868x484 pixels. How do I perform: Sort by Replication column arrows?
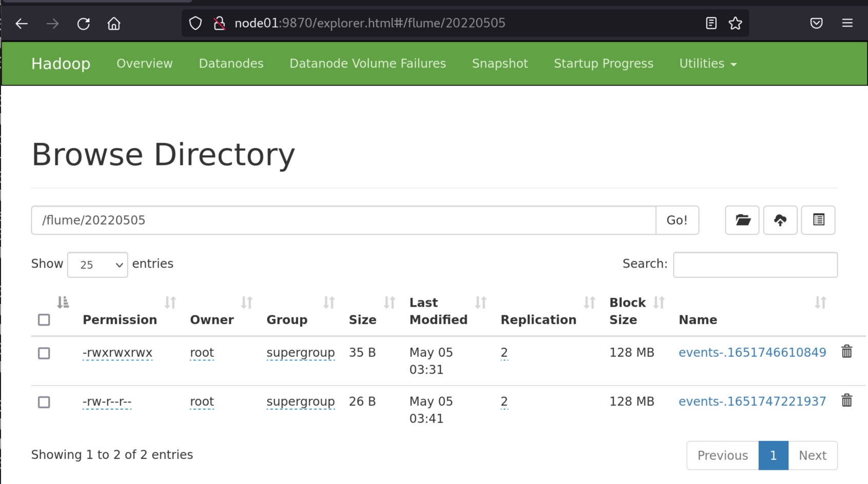pyautogui.click(x=589, y=302)
